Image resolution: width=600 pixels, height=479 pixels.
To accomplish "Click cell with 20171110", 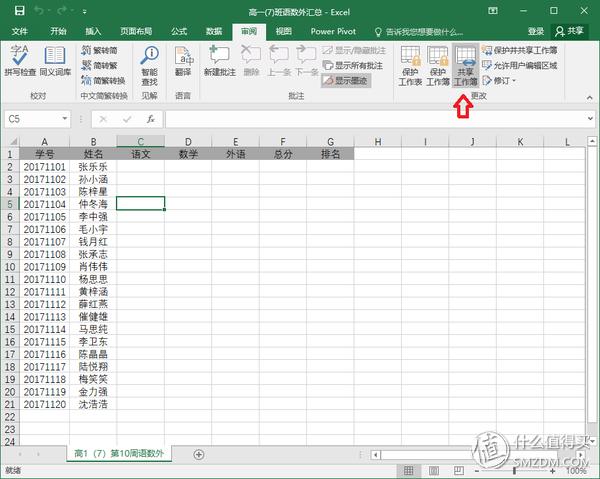I will point(44,279).
